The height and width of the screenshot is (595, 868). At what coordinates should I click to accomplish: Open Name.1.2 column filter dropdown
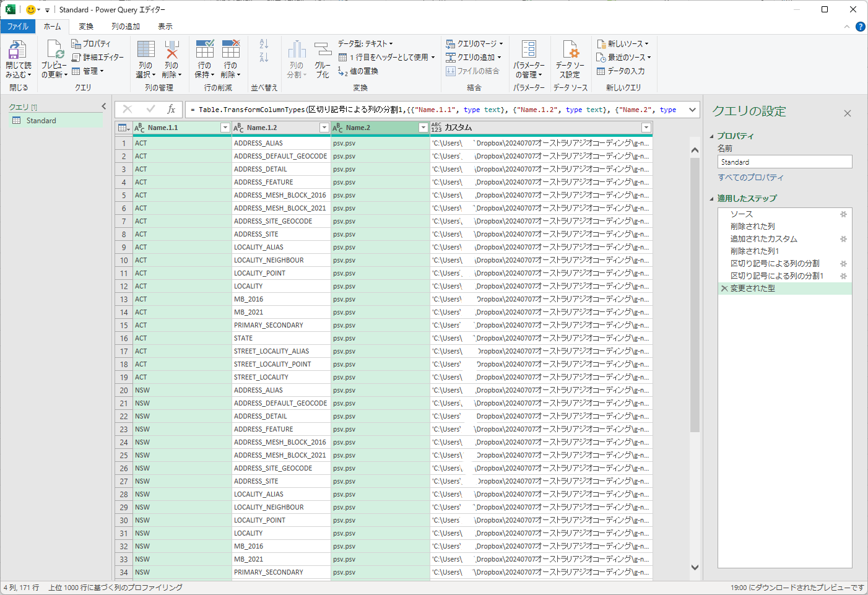tap(324, 128)
